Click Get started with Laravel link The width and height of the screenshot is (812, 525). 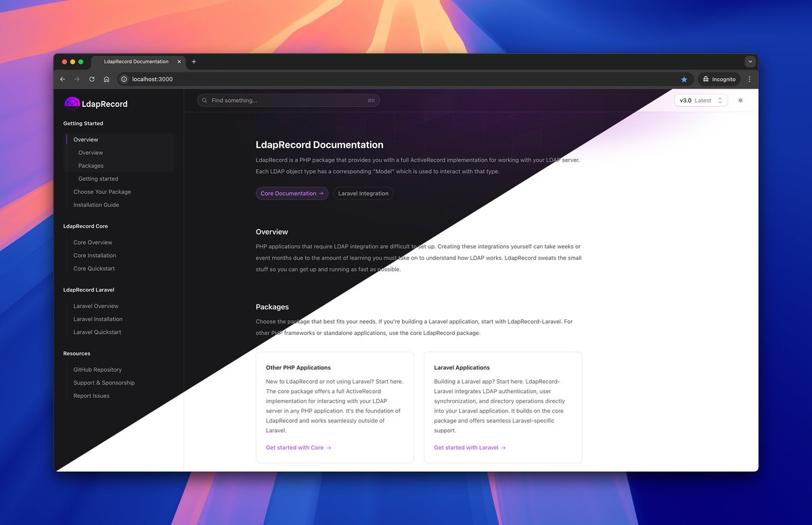click(470, 448)
